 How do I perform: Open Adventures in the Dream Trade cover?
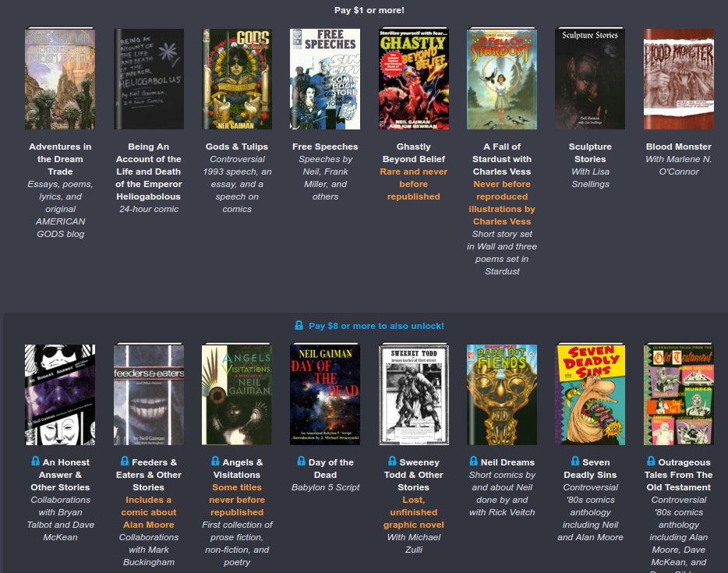coord(60,79)
